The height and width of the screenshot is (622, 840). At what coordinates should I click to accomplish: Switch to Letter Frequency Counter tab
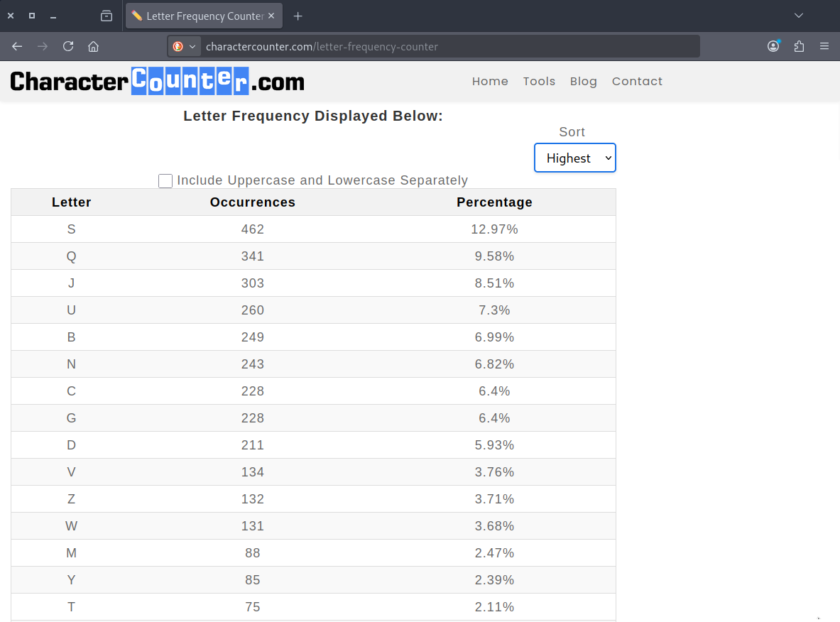tap(197, 16)
